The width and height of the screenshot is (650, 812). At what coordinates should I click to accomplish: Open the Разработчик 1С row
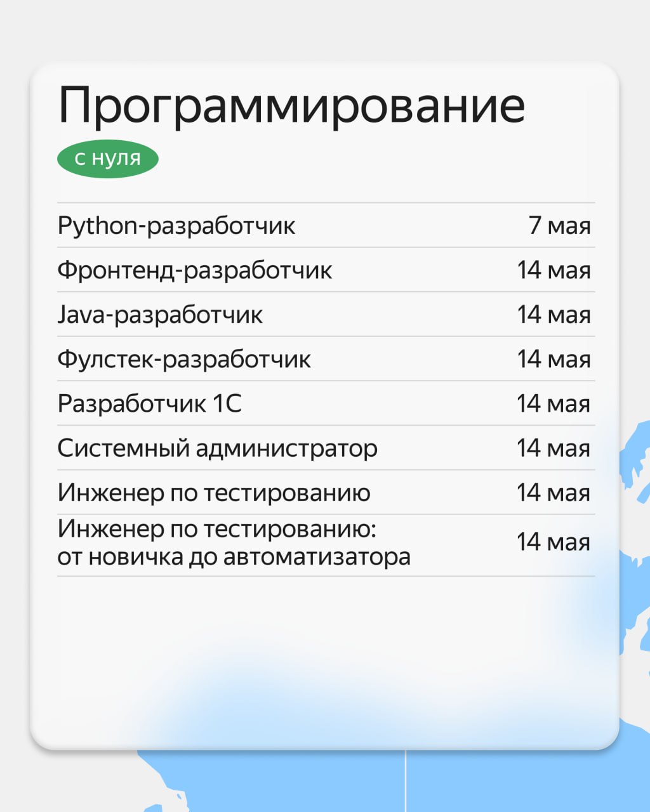326,403
